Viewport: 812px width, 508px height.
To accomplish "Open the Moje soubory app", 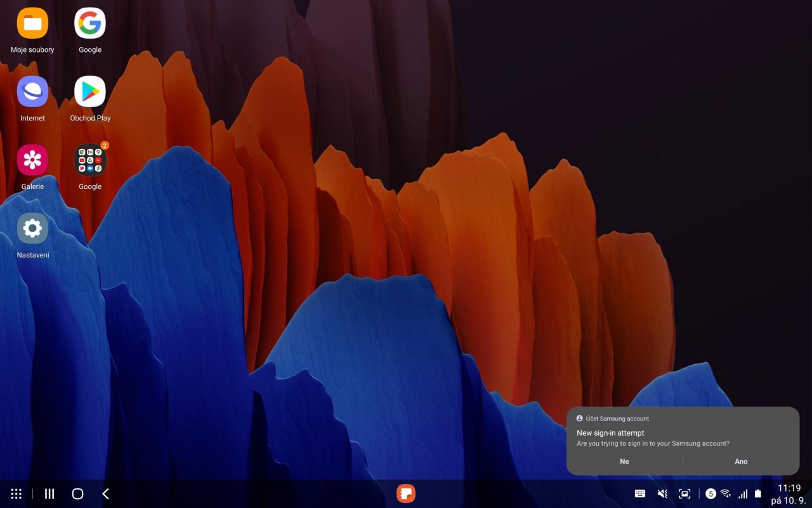I will pos(32,23).
